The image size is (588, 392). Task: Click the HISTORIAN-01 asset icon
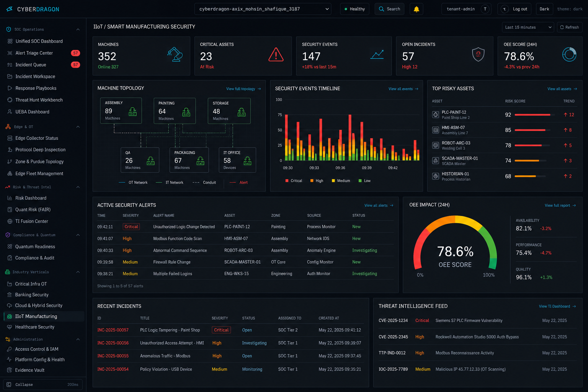(435, 176)
